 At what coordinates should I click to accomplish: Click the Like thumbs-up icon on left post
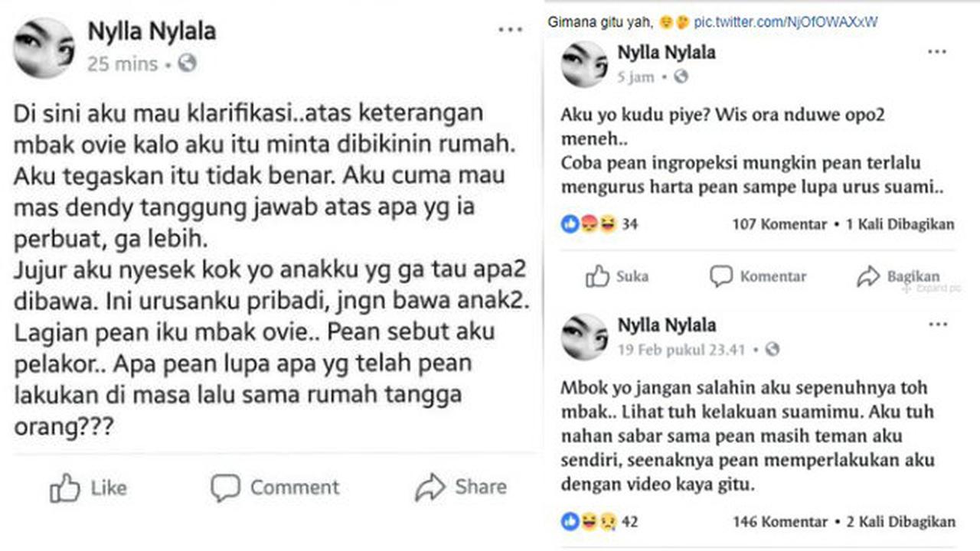(x=65, y=487)
